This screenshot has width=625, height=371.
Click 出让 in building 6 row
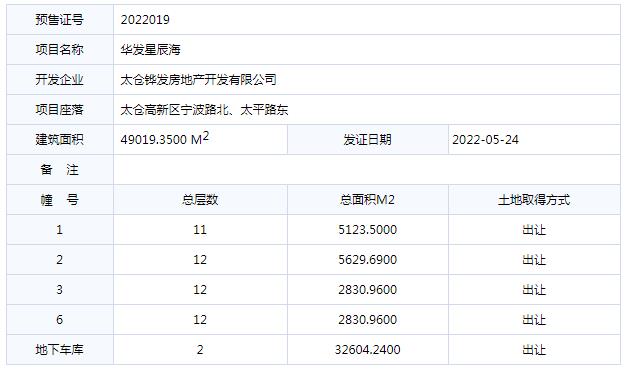pyautogui.click(x=534, y=320)
